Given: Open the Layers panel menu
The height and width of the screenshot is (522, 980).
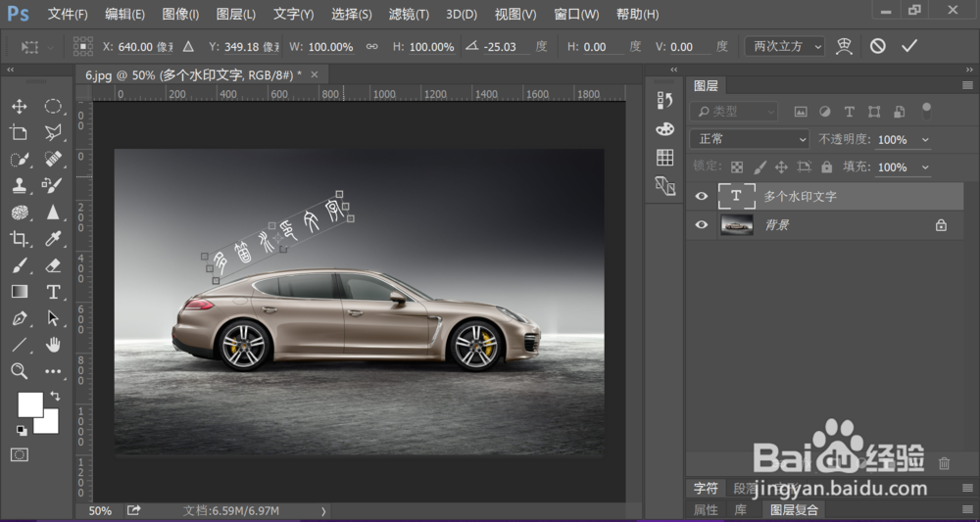Looking at the screenshot, I should pyautogui.click(x=967, y=85).
